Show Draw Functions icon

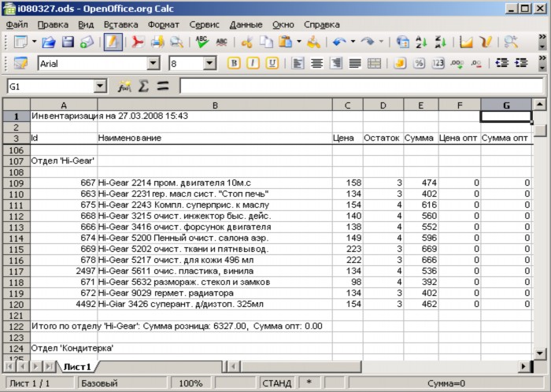click(486, 43)
